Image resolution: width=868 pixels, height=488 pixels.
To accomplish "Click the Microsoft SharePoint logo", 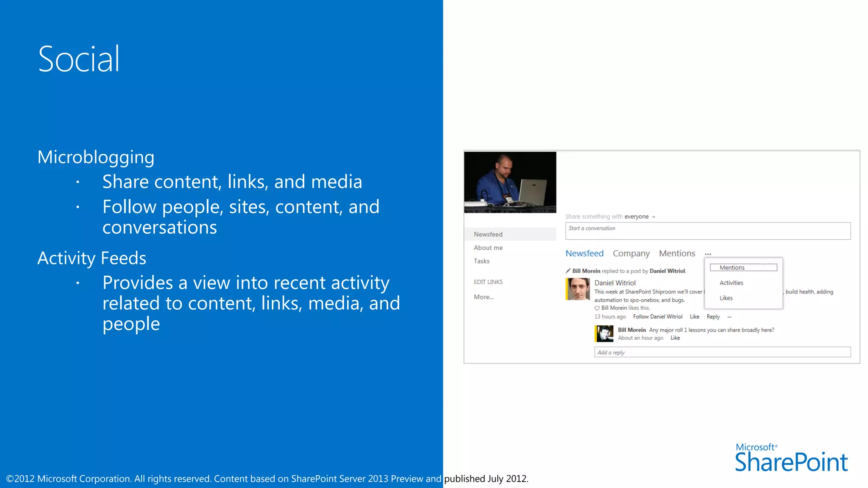I will click(x=791, y=458).
